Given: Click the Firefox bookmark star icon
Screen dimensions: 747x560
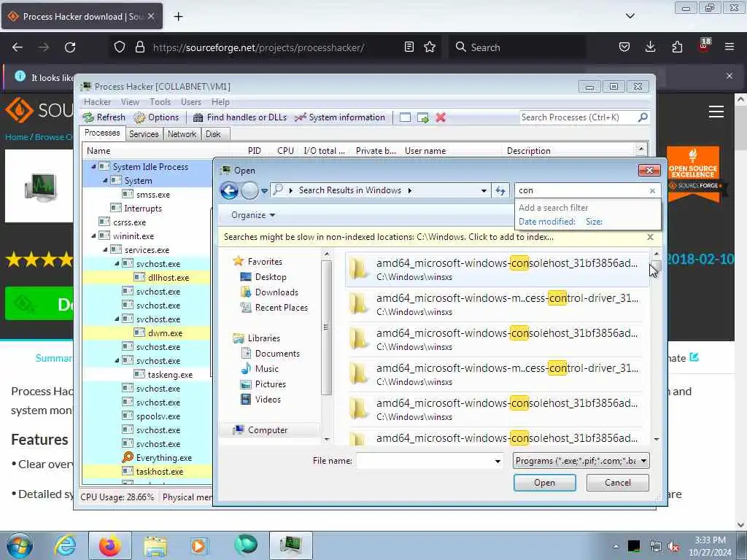Looking at the screenshot, I should pyautogui.click(x=430, y=47).
